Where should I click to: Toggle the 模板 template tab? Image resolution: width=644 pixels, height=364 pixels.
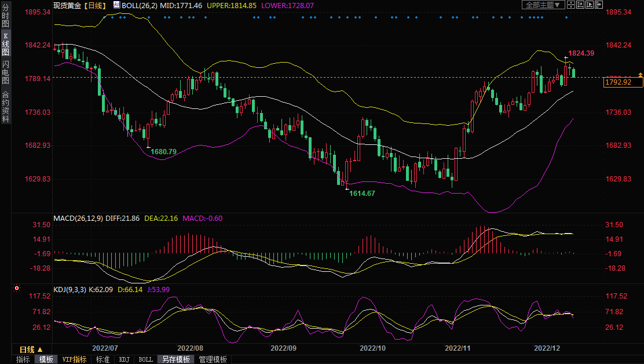tap(46, 359)
